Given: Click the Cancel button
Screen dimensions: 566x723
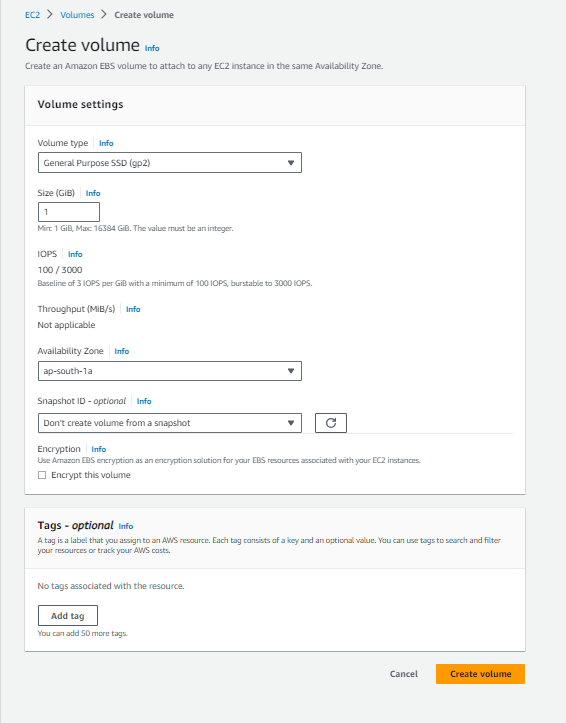Looking at the screenshot, I should pyautogui.click(x=404, y=674).
